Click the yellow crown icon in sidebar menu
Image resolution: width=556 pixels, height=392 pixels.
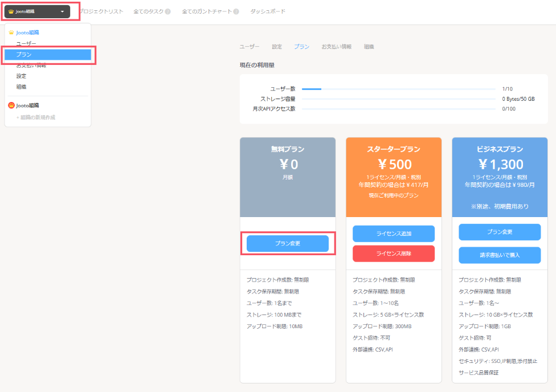(x=11, y=32)
